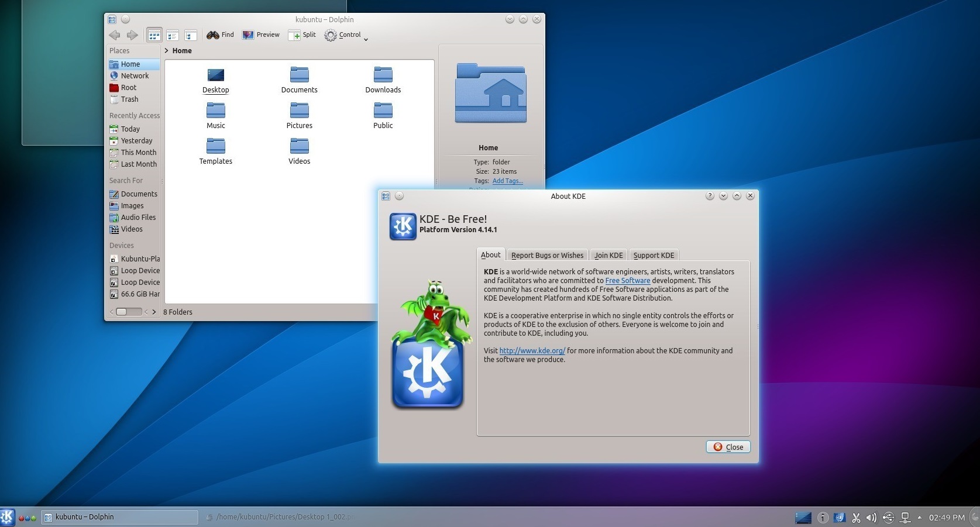Click the activities dots icon in panel

pos(27,518)
